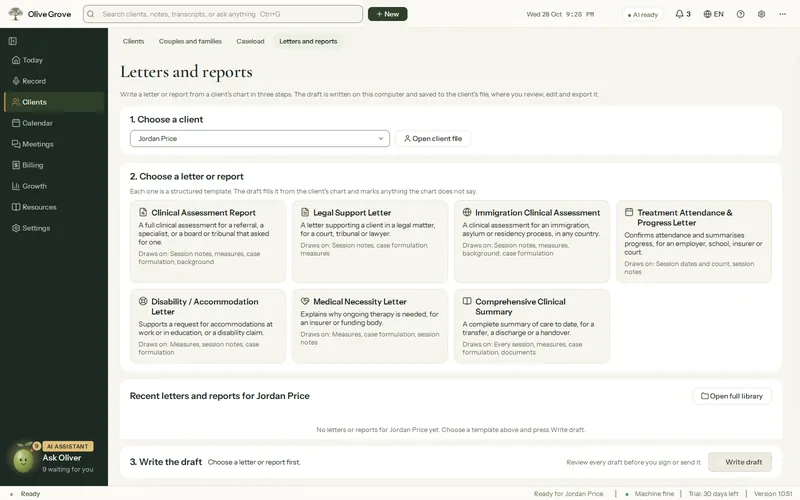The height and width of the screenshot is (500, 800).
Task: Go to Clients in the sidebar
Action: click(54, 102)
